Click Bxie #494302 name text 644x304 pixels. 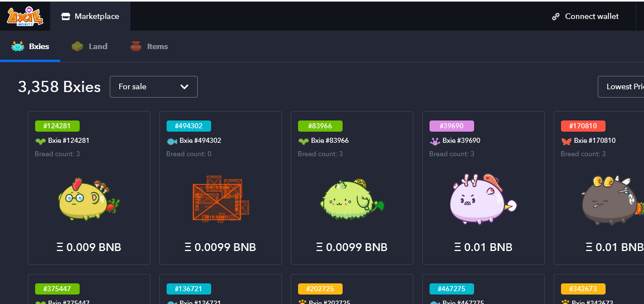[x=201, y=141]
